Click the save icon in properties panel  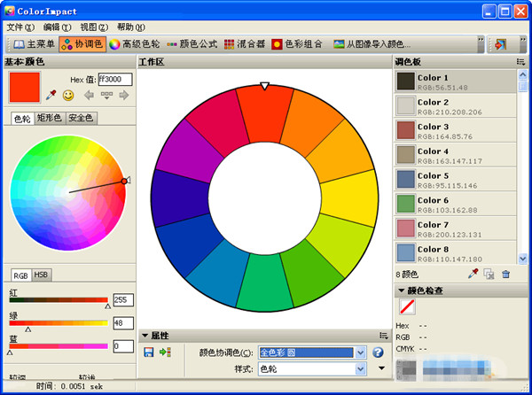coord(149,352)
